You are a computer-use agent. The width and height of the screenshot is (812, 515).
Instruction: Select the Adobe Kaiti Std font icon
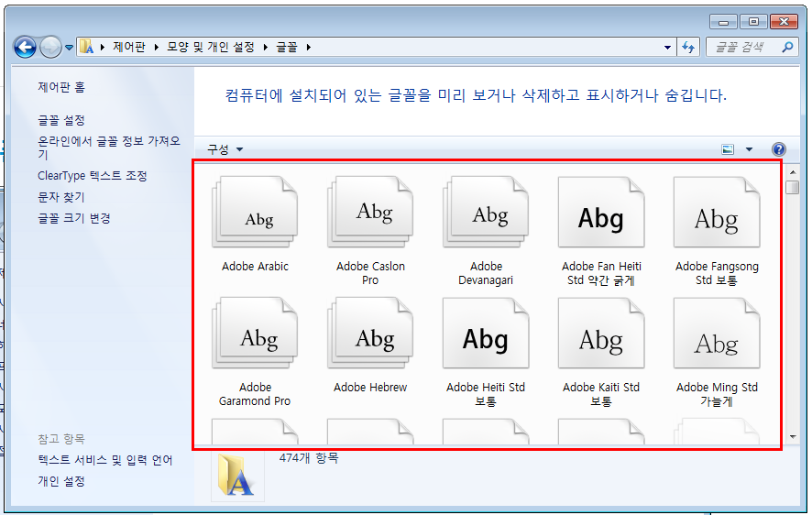(x=601, y=334)
